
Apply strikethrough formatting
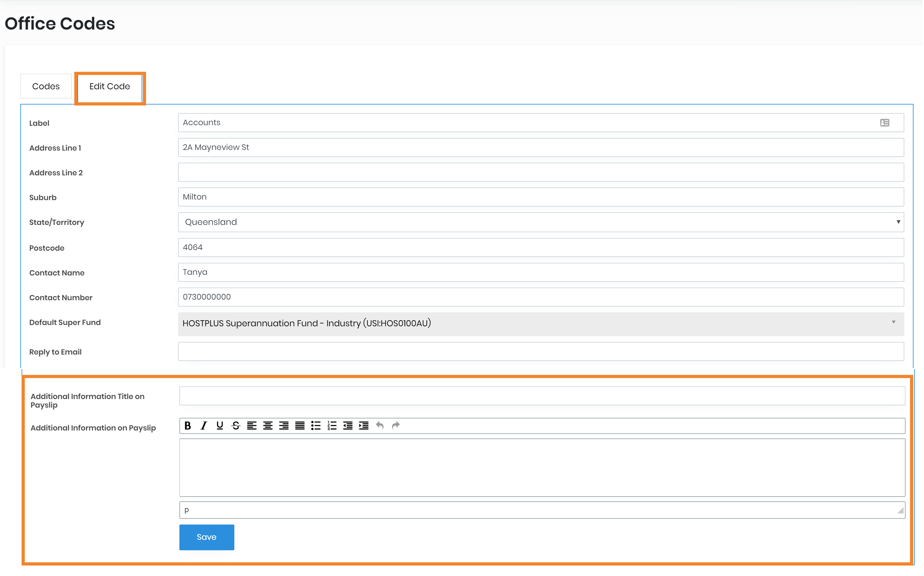pyautogui.click(x=236, y=425)
